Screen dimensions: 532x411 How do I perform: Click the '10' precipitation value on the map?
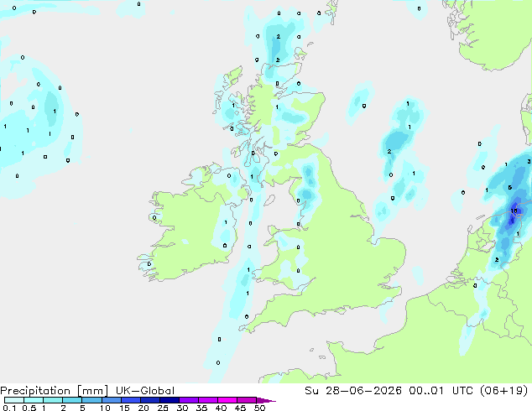[514, 211]
